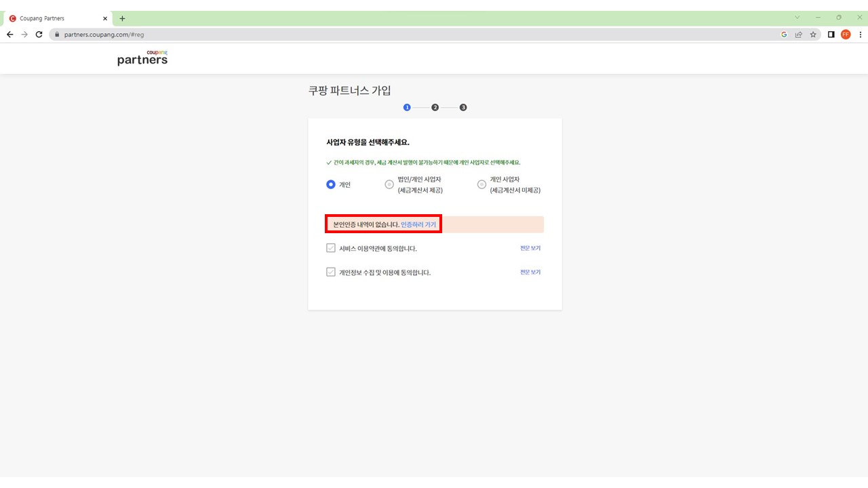Go forward in browser history

[24, 35]
